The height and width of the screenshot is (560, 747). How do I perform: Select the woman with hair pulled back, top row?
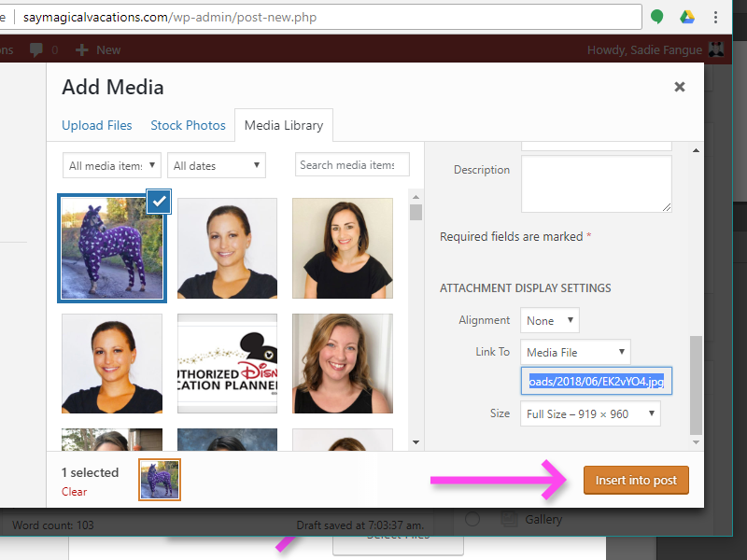[x=227, y=248]
